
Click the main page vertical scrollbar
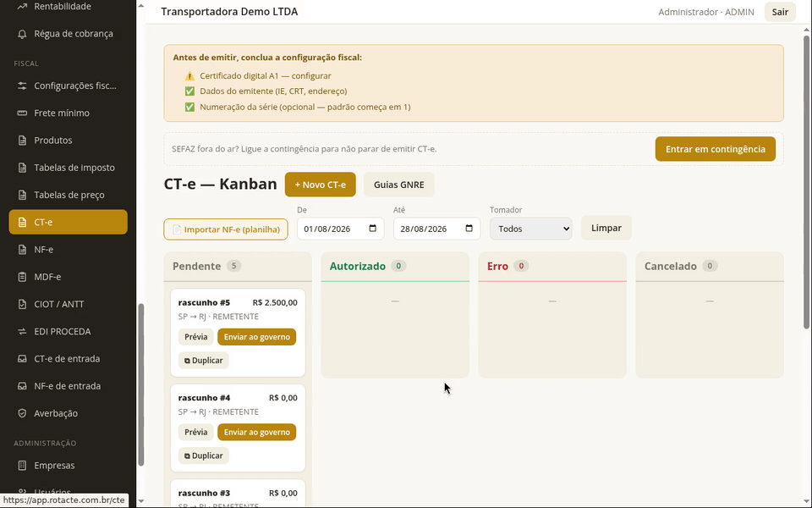806,181
